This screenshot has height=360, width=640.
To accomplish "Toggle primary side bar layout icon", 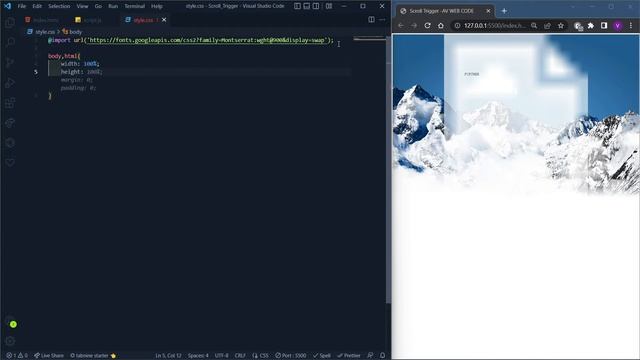I will [x=297, y=6].
